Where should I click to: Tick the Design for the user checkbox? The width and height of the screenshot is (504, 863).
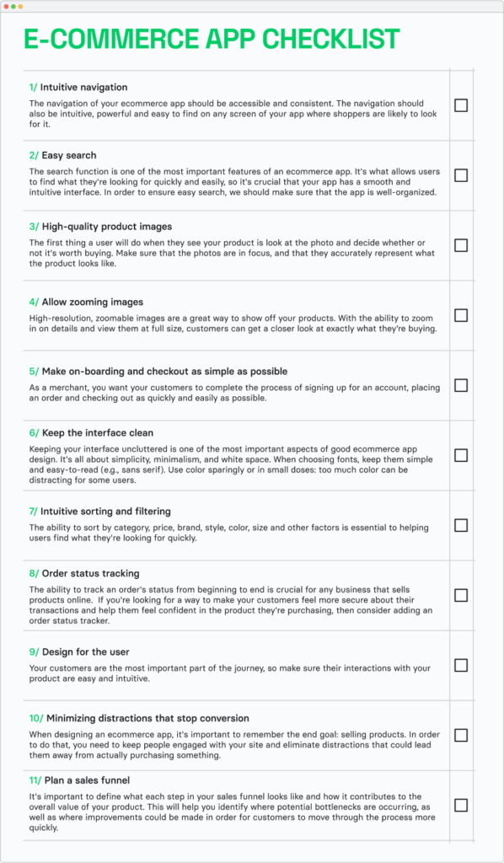[461, 665]
